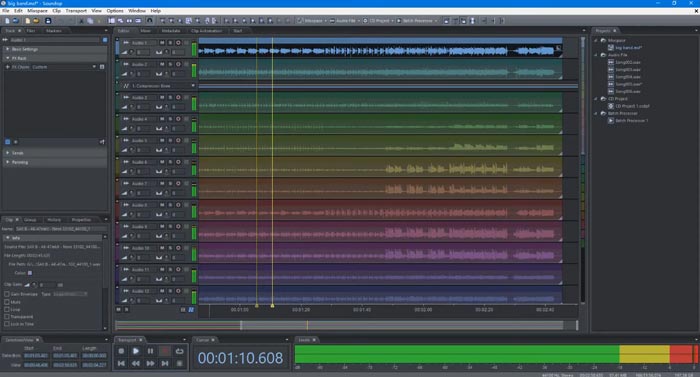Expand the Panning section
This screenshot has width=700, height=377.
coord(8,162)
